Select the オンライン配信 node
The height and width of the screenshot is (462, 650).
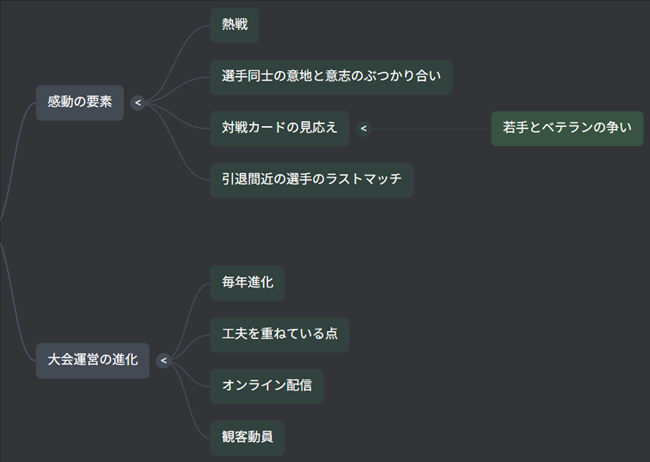pos(267,386)
